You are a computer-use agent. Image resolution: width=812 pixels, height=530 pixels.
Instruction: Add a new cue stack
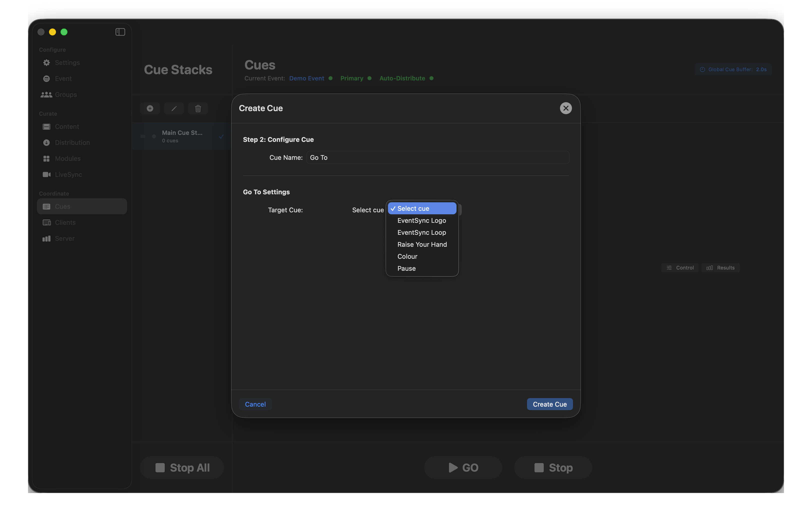[150, 109]
